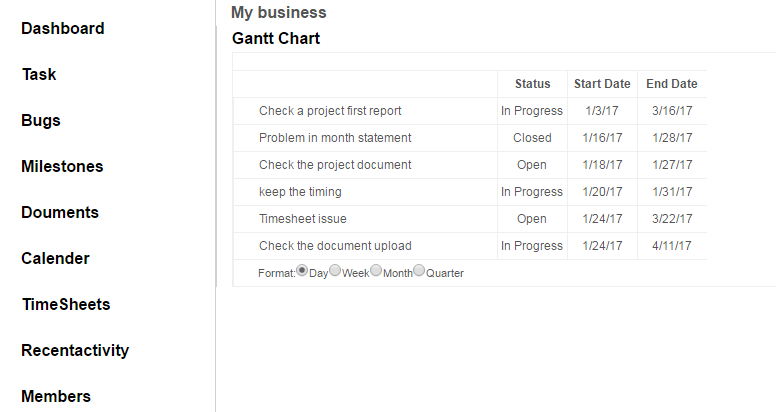Click the End Date column header
The height and width of the screenshot is (412, 776).
[x=672, y=84]
